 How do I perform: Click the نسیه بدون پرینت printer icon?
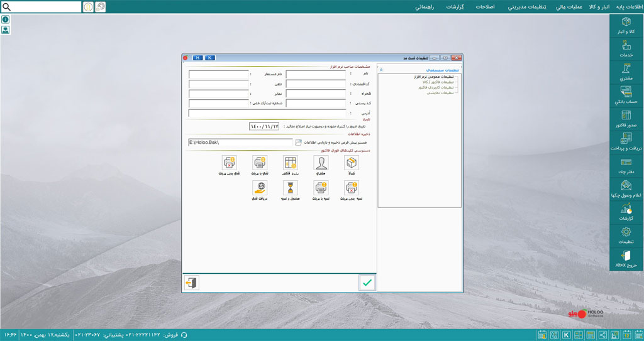[x=351, y=188]
